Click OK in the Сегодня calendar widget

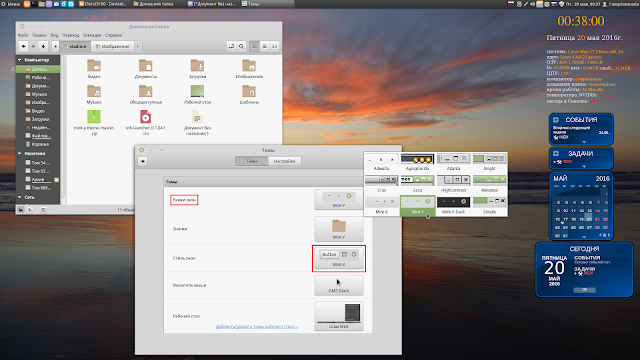584,290
